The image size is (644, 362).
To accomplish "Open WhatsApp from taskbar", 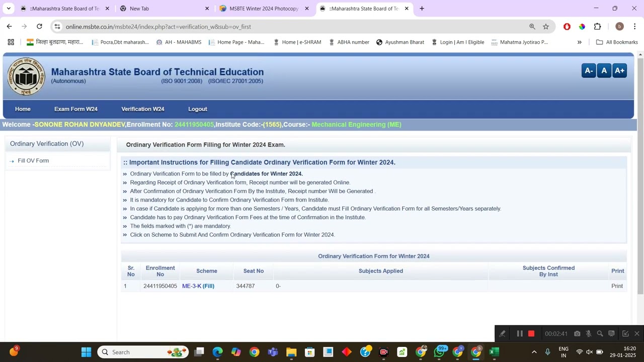I will (439, 352).
